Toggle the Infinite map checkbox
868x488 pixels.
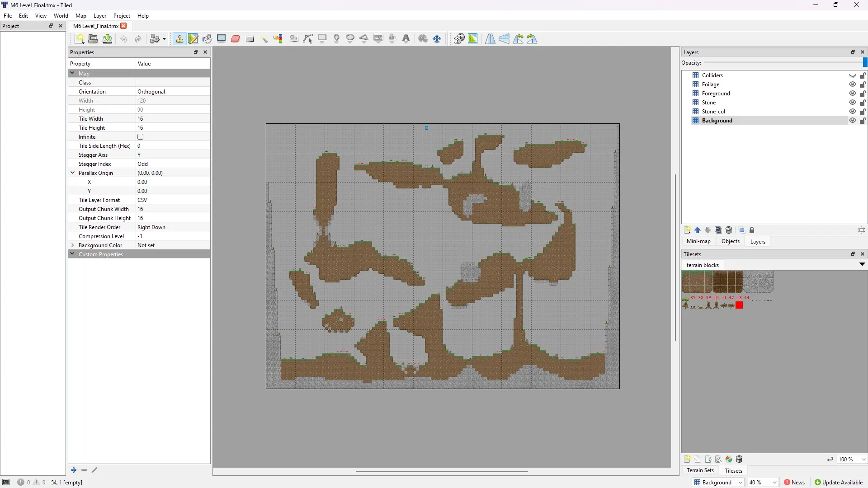[140, 137]
